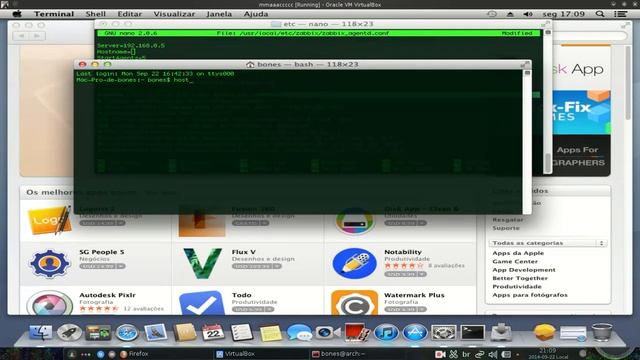This screenshot has width=640, height=360.
Task: Click App Store forward arrow button
Action: [x=37, y=36]
